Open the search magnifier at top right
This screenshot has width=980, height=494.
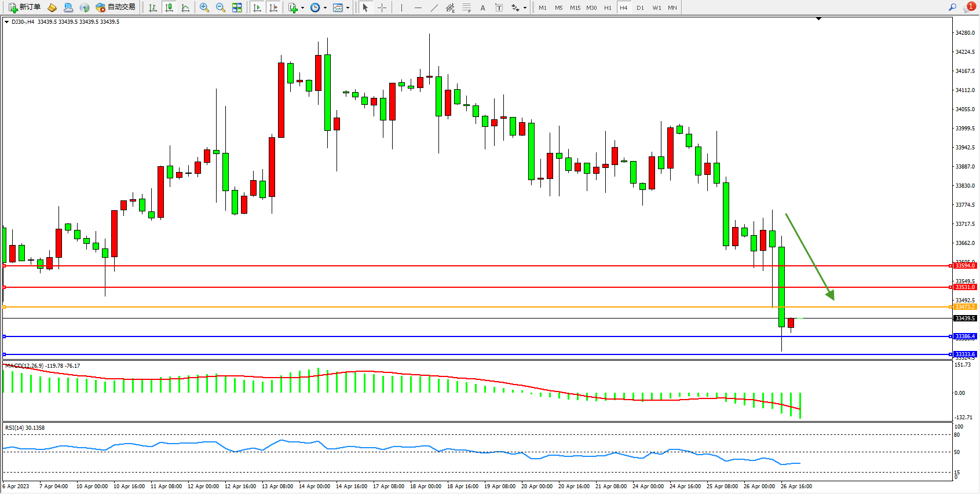[952, 8]
